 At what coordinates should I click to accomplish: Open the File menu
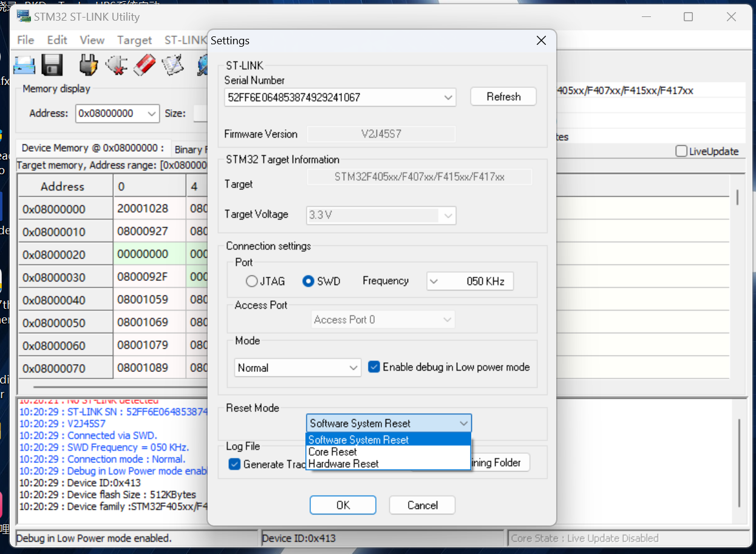coord(26,40)
